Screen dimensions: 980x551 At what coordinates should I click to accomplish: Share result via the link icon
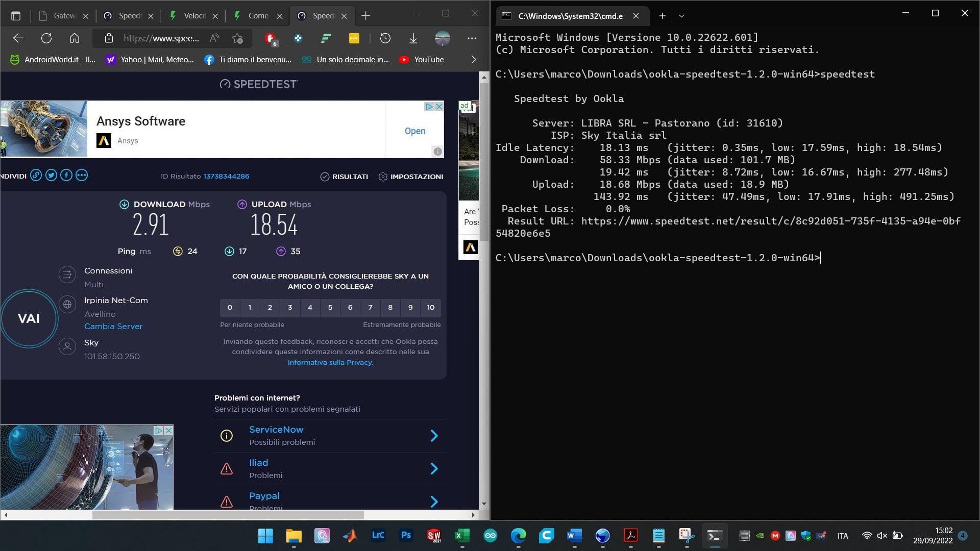click(36, 176)
